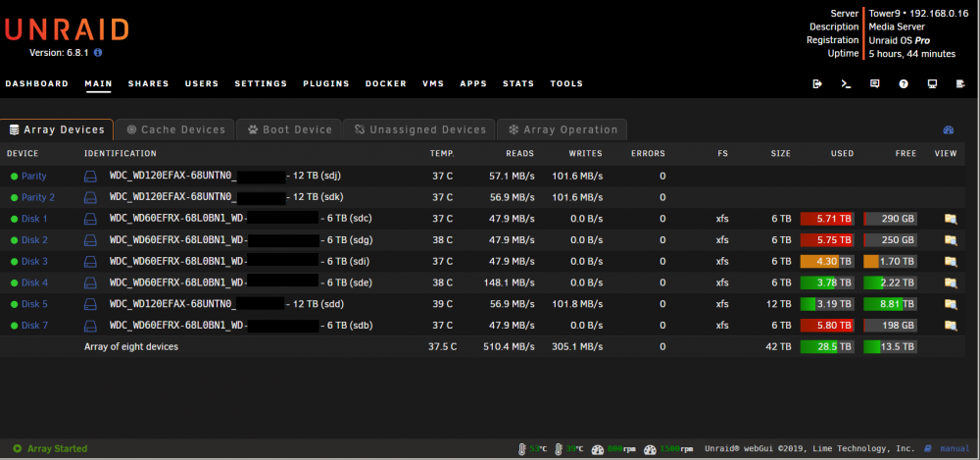Browse Disk 2 via its view folder icon

pyautogui.click(x=951, y=240)
